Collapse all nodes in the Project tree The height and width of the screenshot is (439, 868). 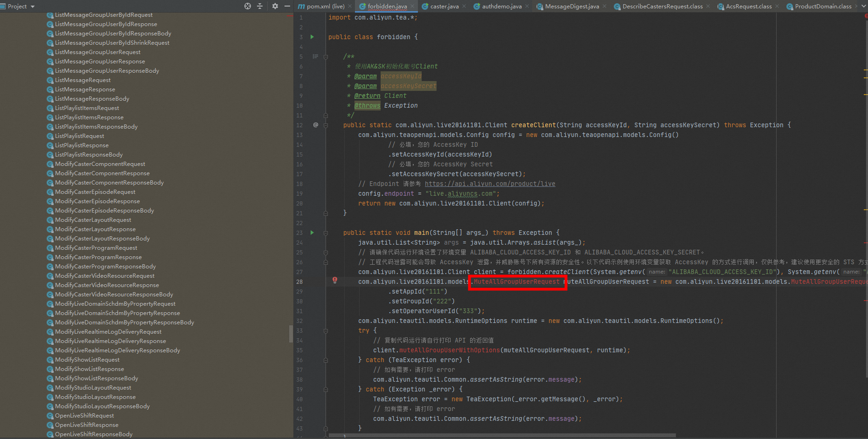[260, 6]
